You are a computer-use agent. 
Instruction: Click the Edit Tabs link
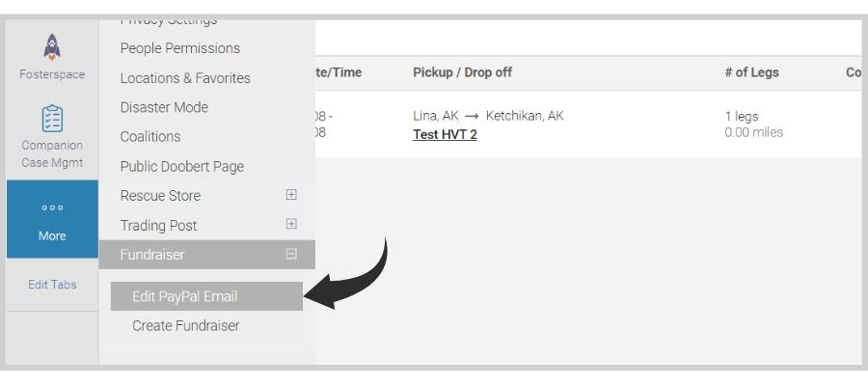tap(52, 285)
